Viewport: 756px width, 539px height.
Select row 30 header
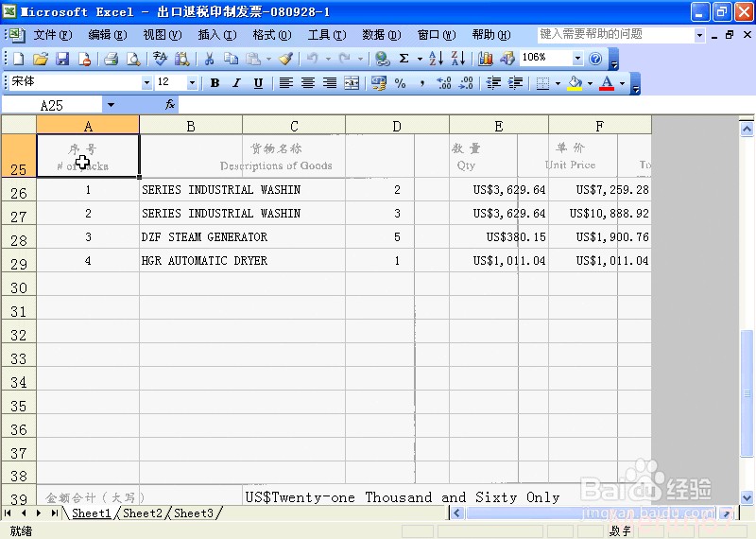(x=19, y=285)
